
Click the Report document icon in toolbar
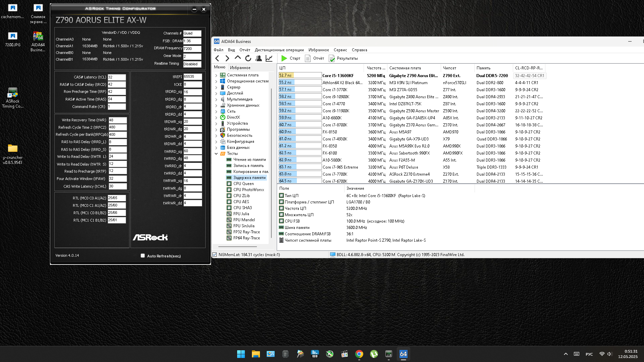pyautogui.click(x=308, y=58)
